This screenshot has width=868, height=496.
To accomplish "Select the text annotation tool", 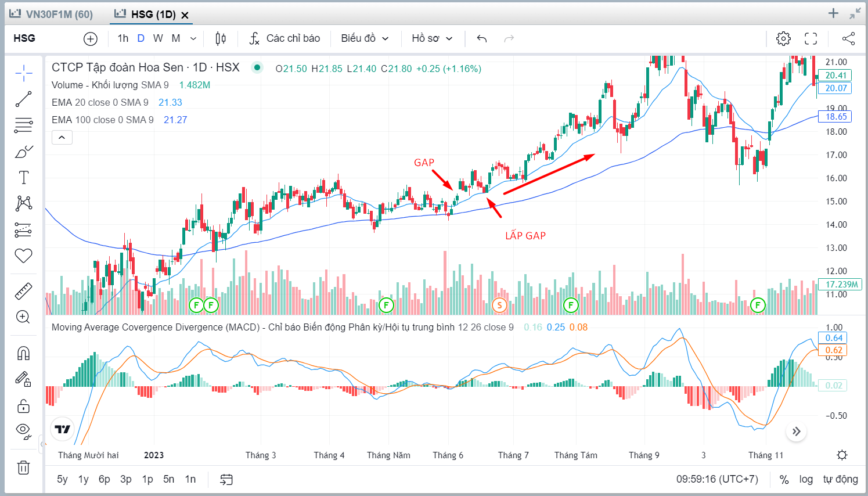I will click(24, 178).
